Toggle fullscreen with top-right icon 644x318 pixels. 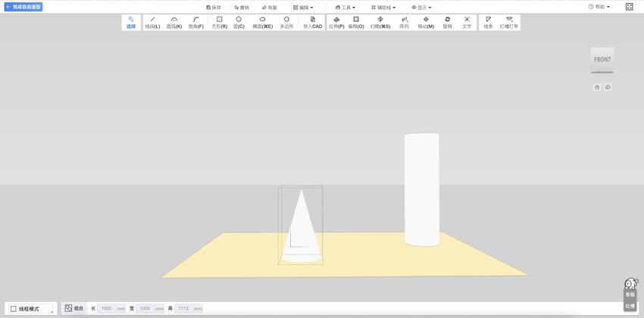629,7
